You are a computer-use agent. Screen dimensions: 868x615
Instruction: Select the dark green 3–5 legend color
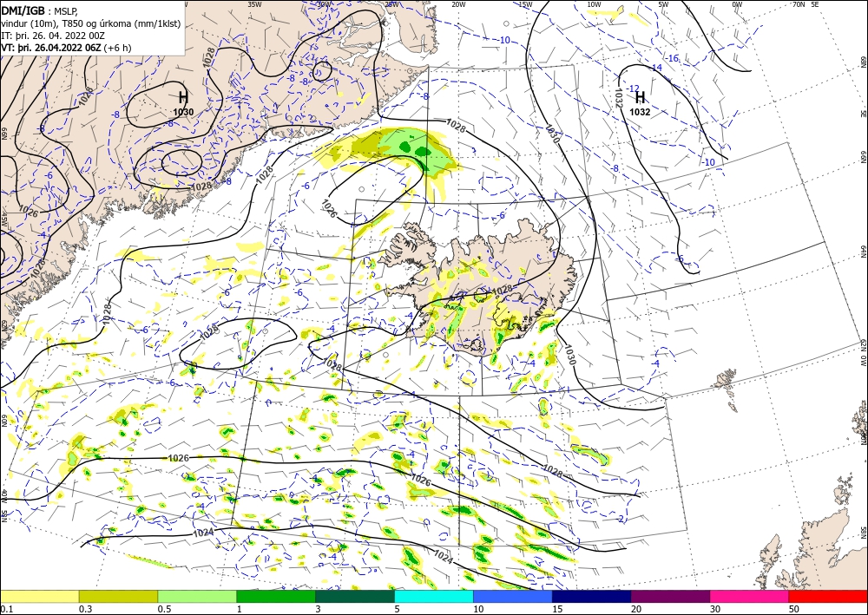355,596
